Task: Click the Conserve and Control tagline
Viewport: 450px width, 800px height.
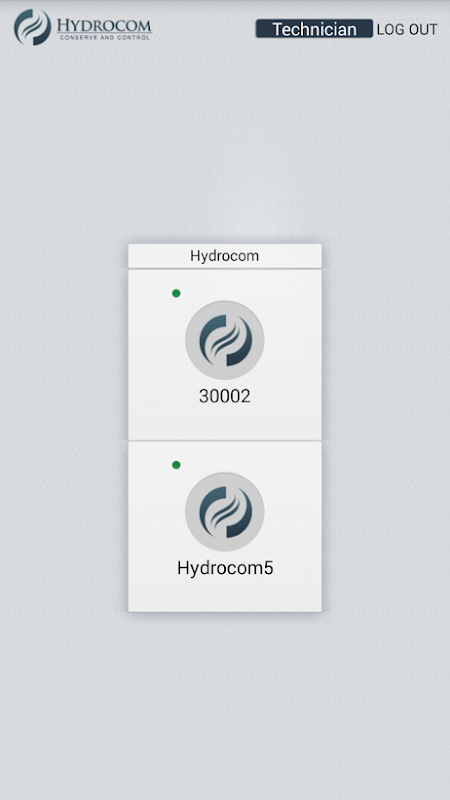Action: [x=105, y=37]
